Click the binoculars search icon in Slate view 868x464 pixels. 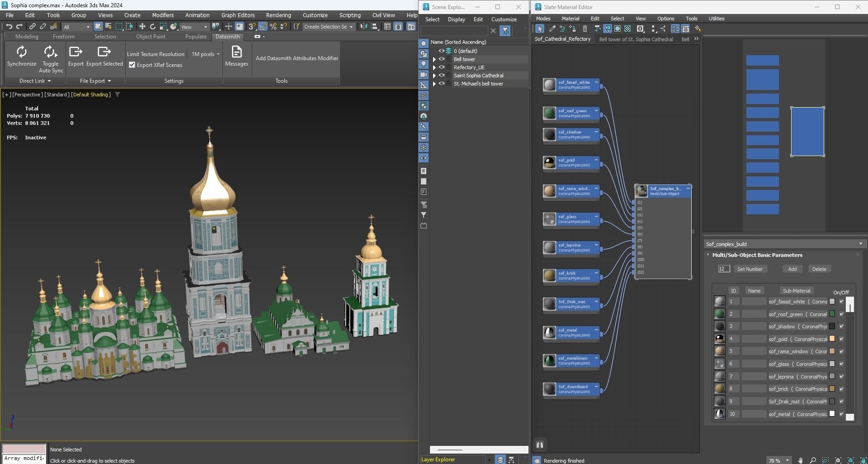click(540, 445)
